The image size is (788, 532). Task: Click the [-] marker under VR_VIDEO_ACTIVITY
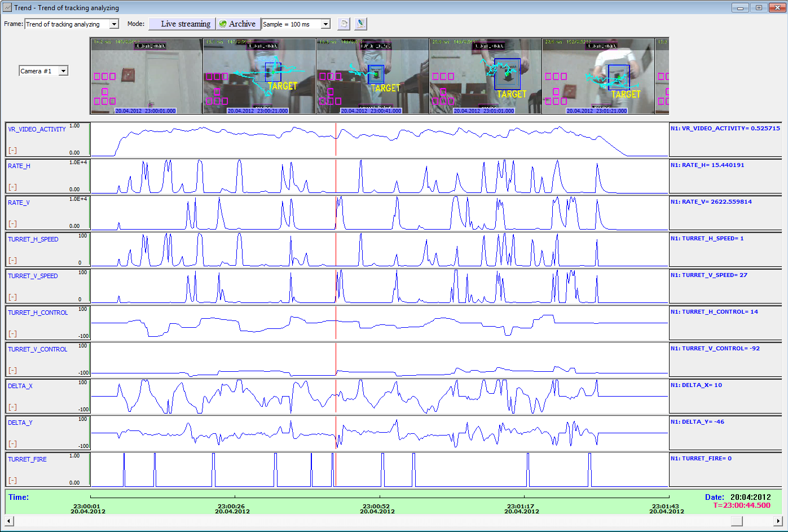click(x=12, y=151)
